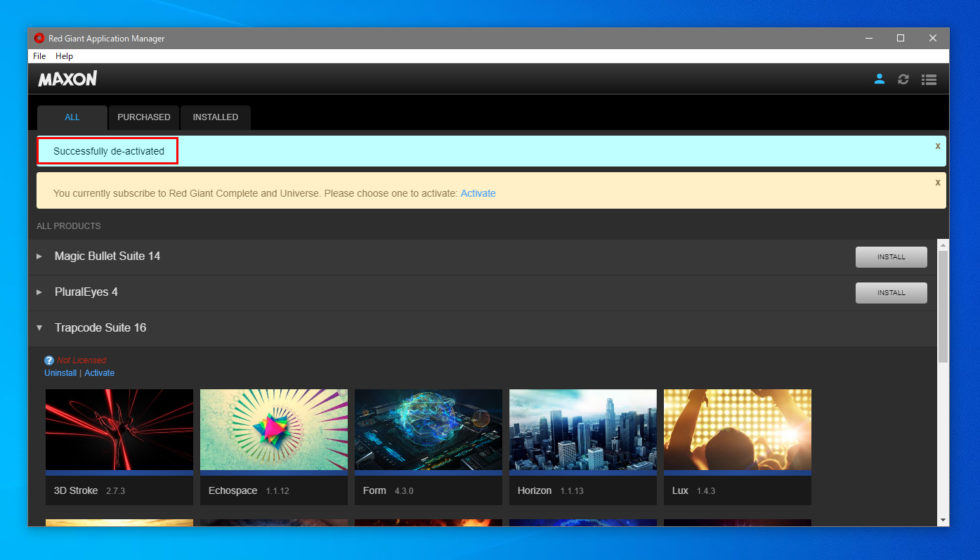Screen dimensions: 980x560
Task: Switch to the ALL tab
Action: [x=72, y=118]
